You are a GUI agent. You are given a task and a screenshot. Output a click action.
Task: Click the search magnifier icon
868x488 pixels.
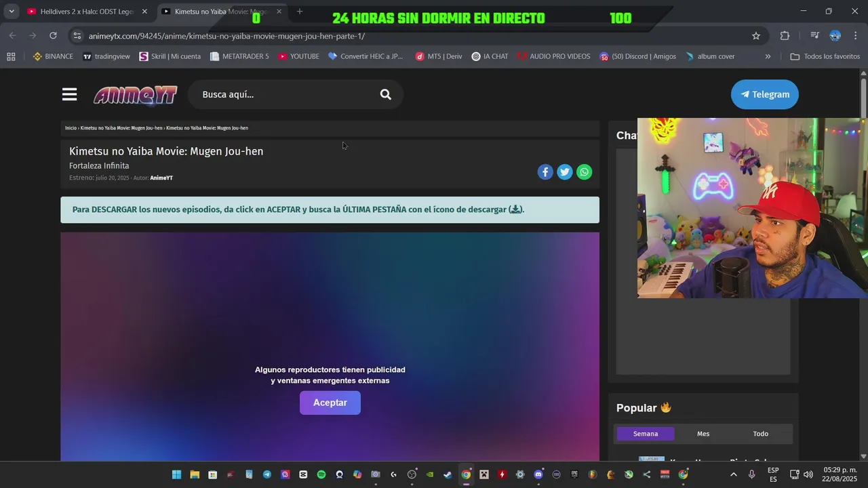pyautogui.click(x=385, y=94)
